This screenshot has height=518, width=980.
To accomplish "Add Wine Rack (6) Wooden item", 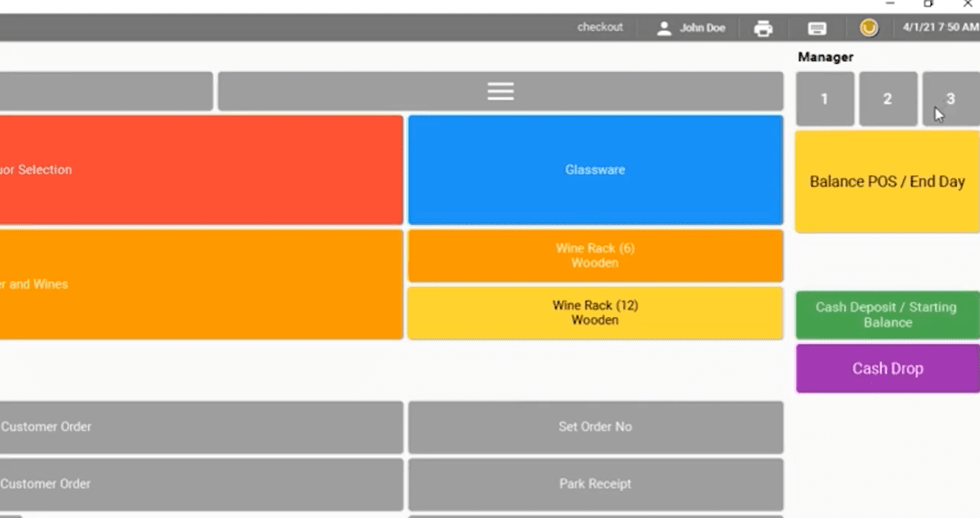I will (595, 255).
